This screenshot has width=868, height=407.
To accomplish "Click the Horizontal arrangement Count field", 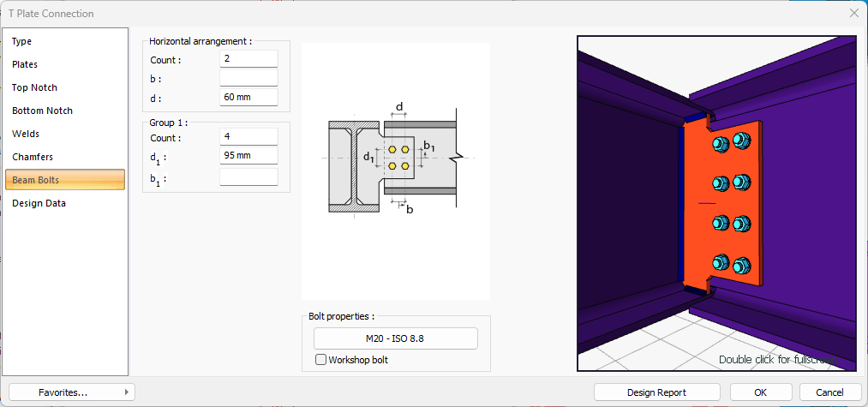I will click(248, 59).
